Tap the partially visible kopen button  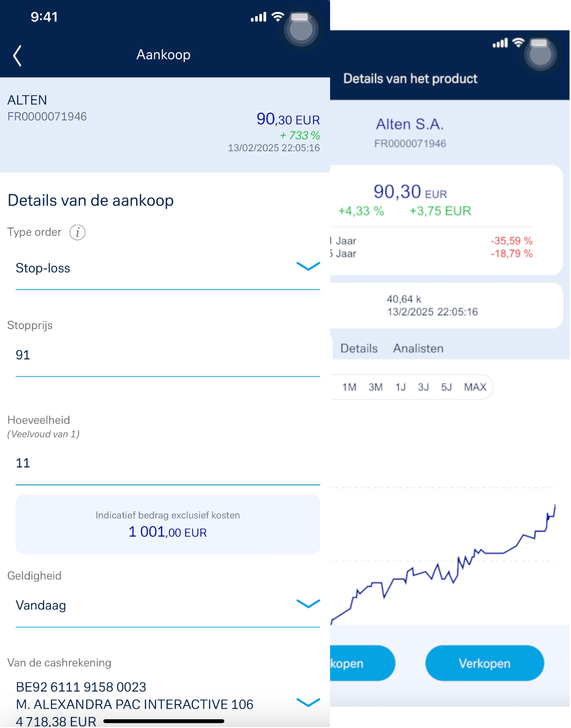pos(362,663)
